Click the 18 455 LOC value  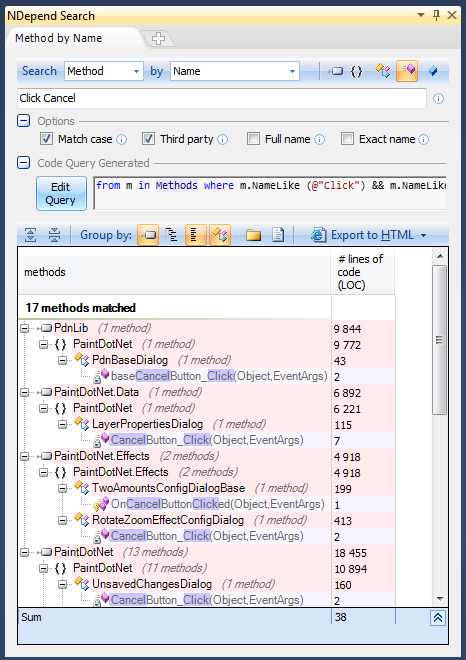(351, 553)
